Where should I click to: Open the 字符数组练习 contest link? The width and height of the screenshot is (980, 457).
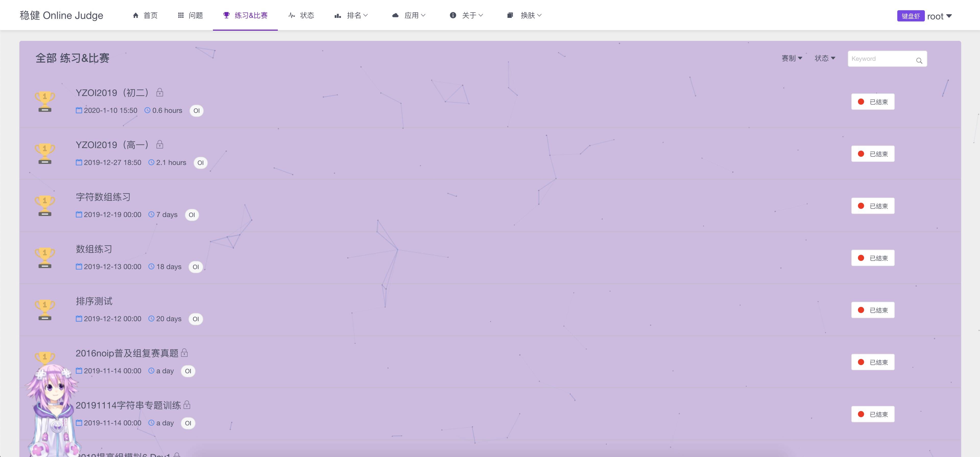[x=103, y=197]
